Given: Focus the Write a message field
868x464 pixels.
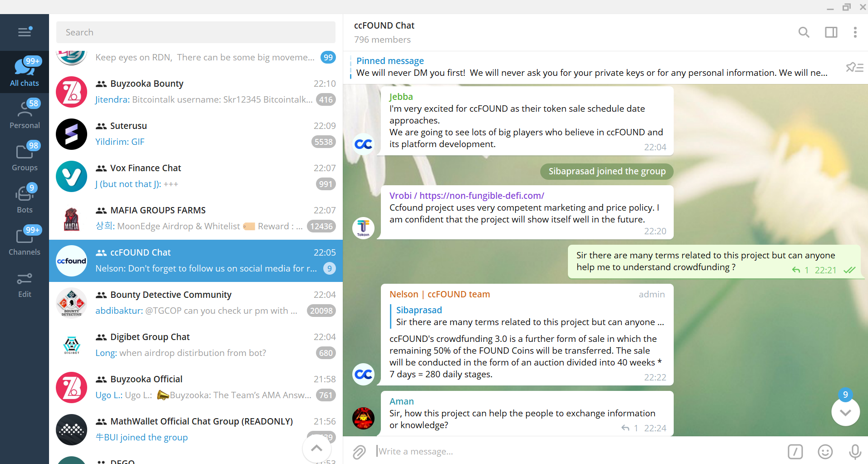Looking at the screenshot, I should (x=577, y=452).
